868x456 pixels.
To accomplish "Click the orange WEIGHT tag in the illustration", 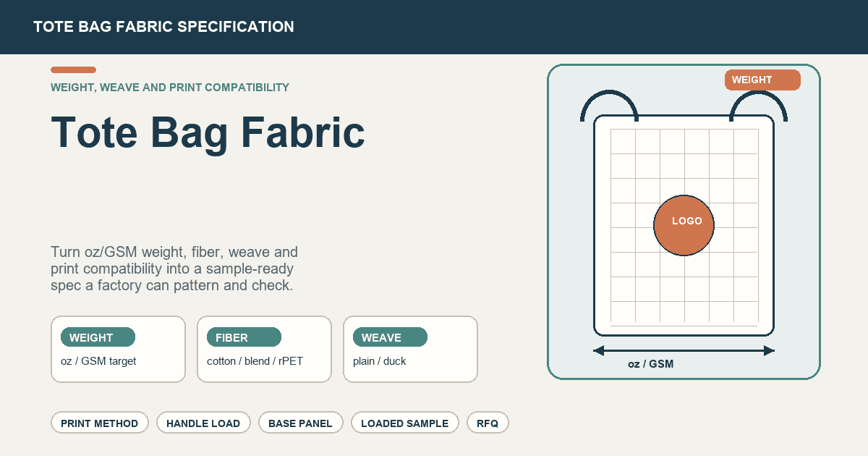I will click(x=762, y=80).
